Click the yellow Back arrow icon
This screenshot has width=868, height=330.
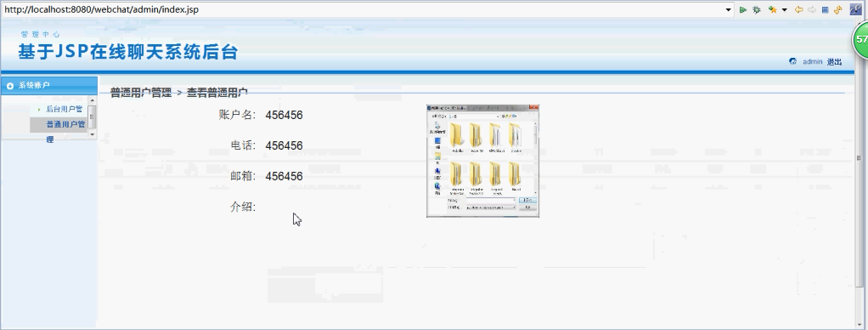click(798, 9)
